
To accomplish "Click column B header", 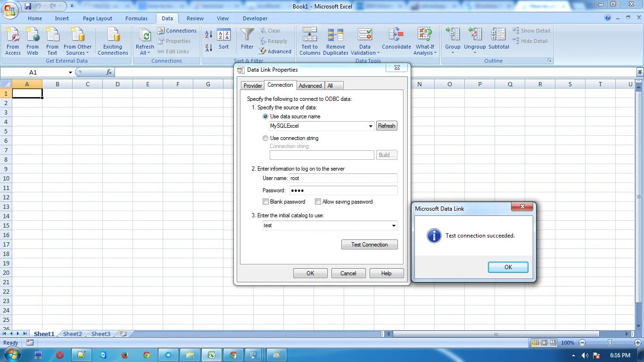I will 58,84.
